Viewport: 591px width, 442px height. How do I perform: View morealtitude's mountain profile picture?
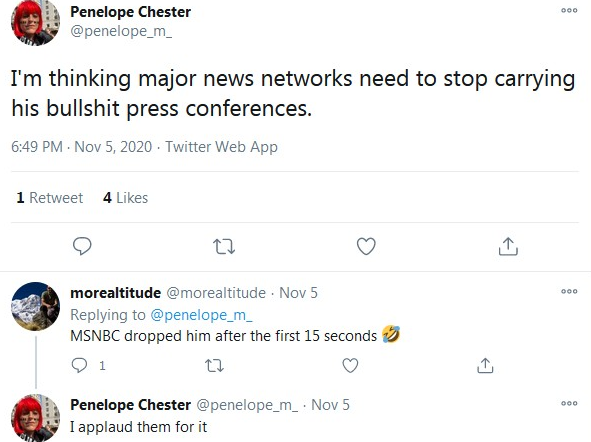pos(35,306)
